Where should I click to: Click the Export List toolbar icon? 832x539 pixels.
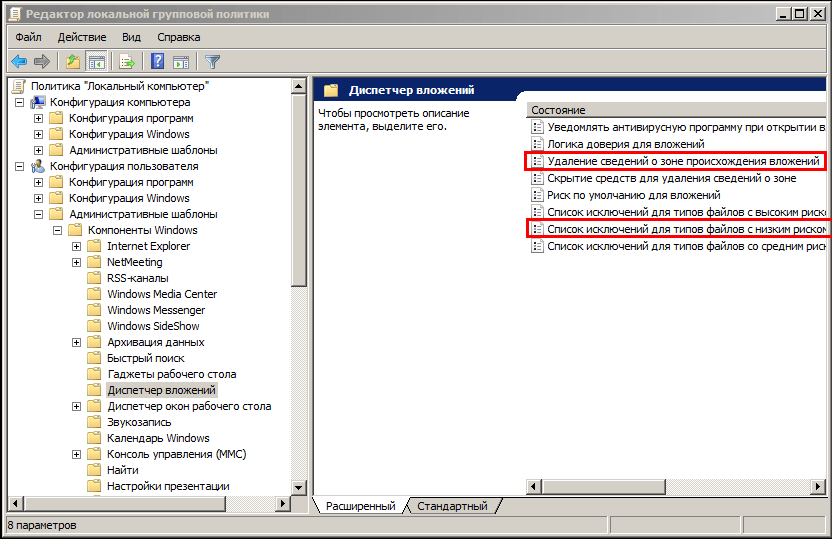coord(127,62)
